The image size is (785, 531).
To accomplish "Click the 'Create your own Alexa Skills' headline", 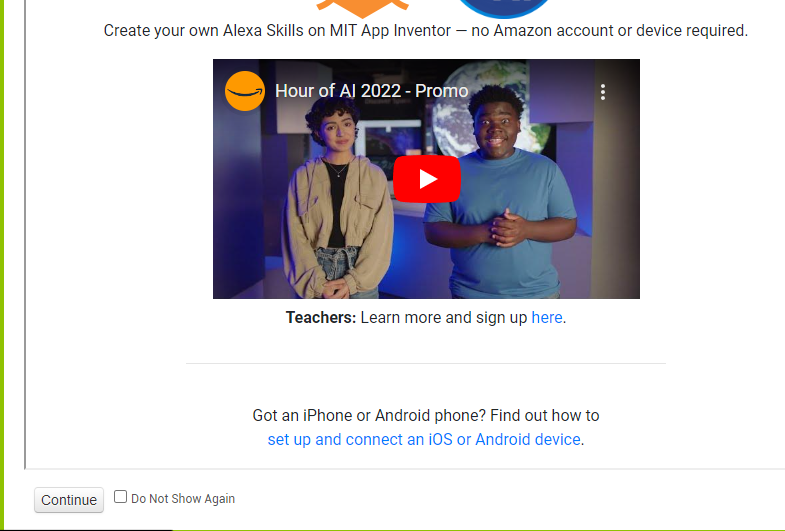I will 426,31.
